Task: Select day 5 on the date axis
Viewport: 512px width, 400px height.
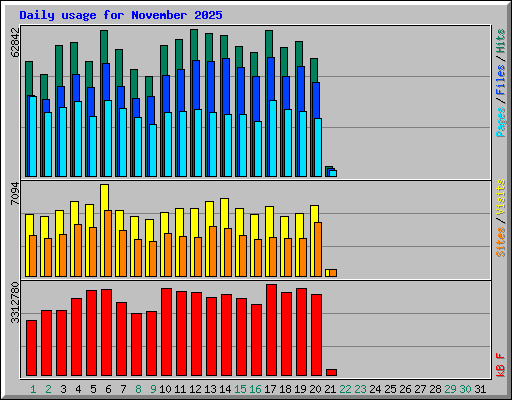Action: (x=93, y=389)
